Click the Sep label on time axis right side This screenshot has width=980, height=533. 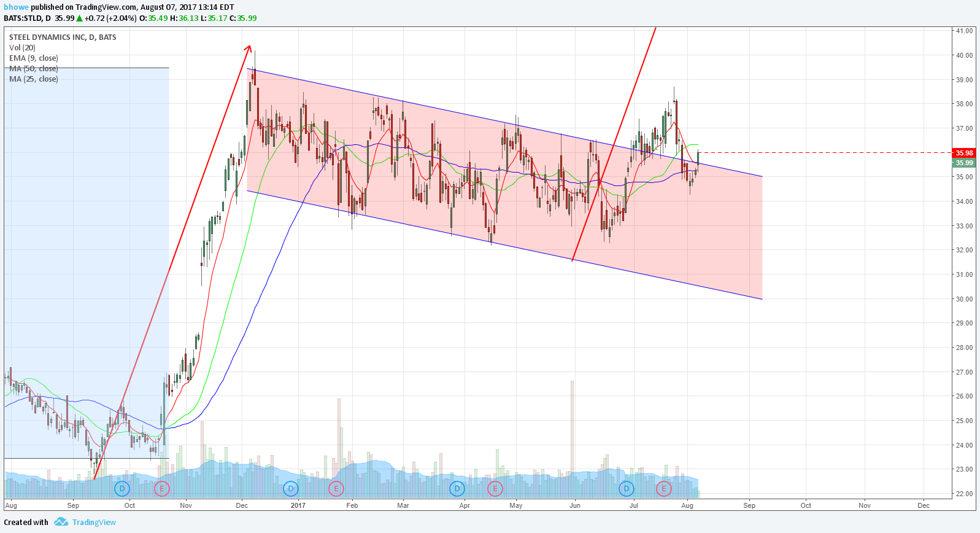coord(749,506)
